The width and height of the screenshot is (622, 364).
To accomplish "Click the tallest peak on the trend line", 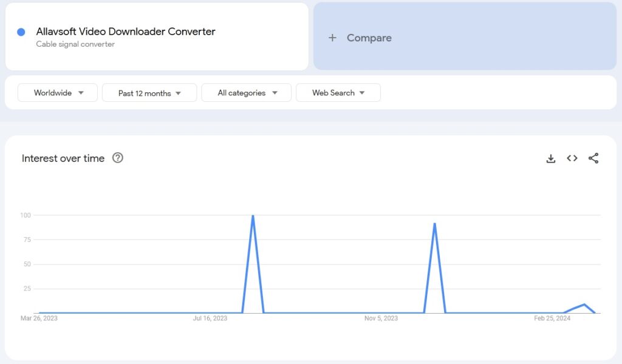I will (253, 215).
